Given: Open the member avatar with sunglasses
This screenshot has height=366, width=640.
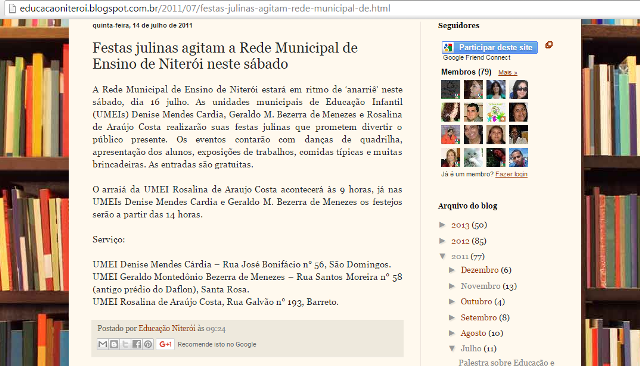Looking at the screenshot, I should pos(518,89).
